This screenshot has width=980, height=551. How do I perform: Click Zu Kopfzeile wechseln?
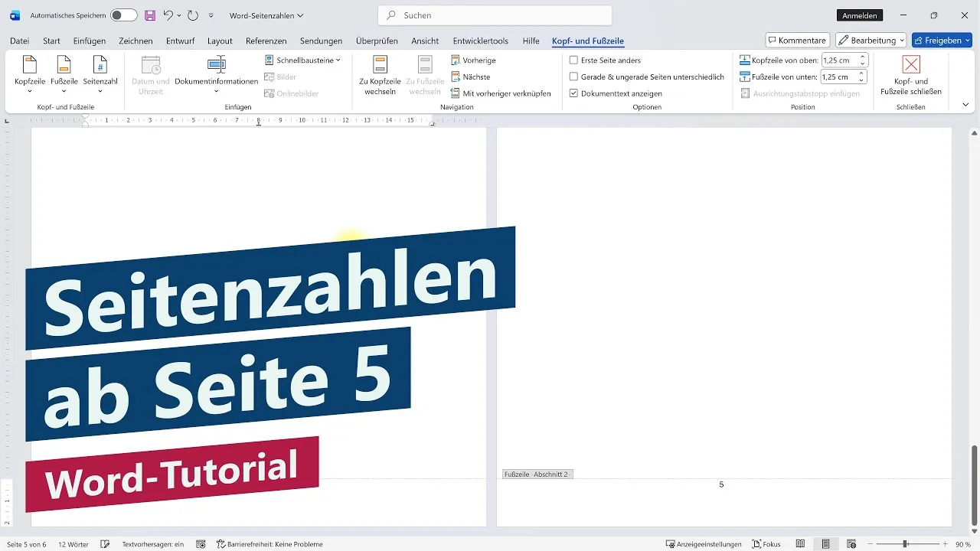pos(379,73)
